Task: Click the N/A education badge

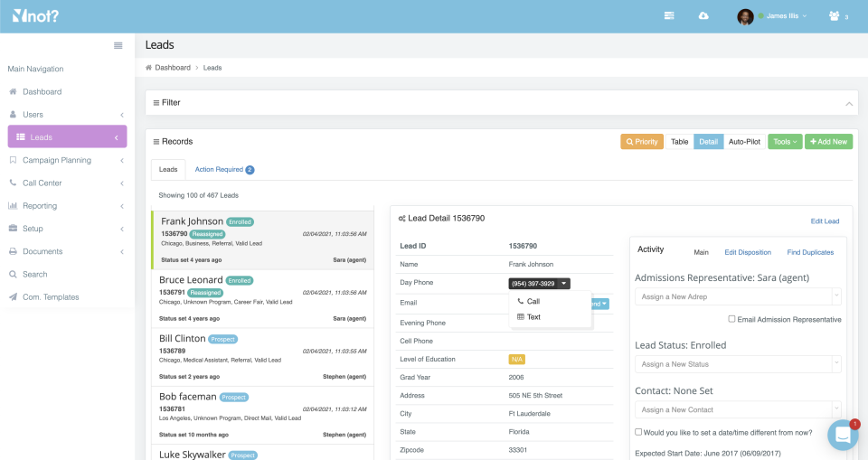Action: (x=516, y=360)
